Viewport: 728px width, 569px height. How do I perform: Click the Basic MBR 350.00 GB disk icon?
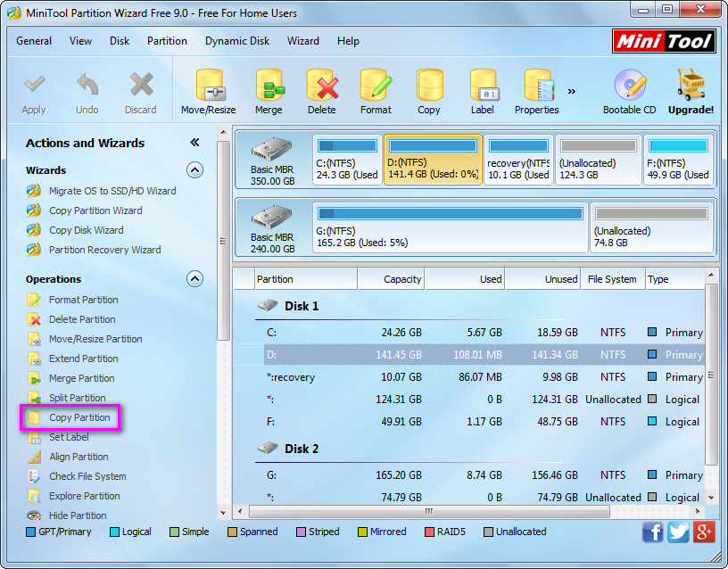click(272, 150)
